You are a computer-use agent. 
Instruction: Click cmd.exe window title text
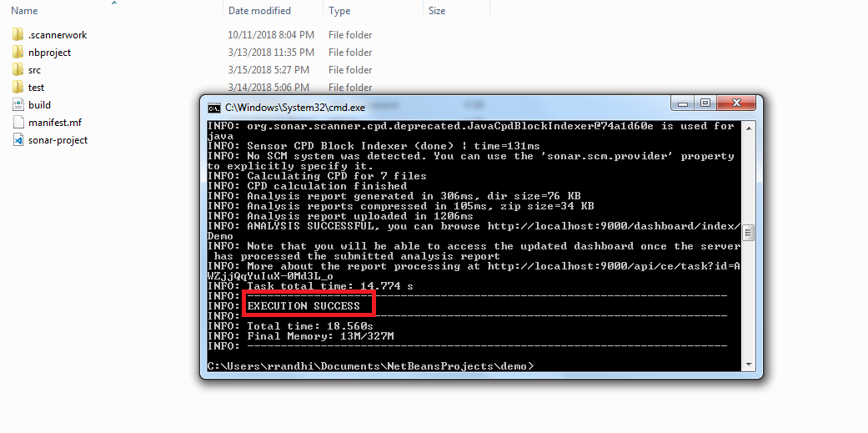(x=294, y=108)
